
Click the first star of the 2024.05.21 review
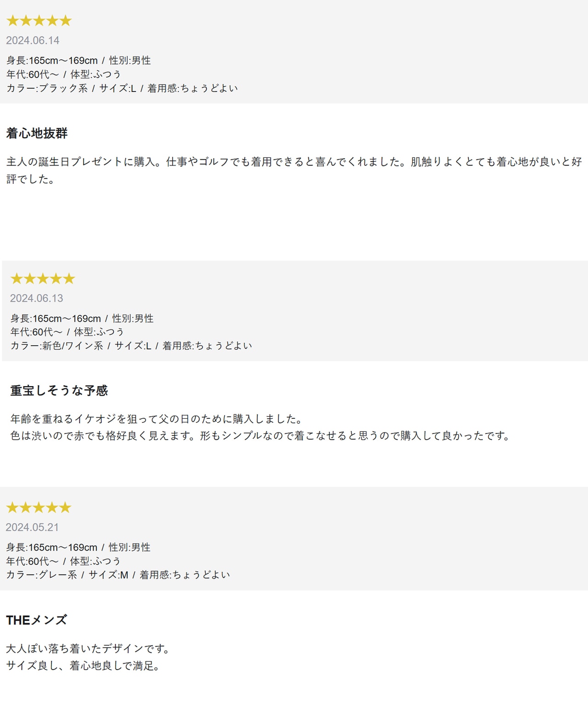point(12,507)
